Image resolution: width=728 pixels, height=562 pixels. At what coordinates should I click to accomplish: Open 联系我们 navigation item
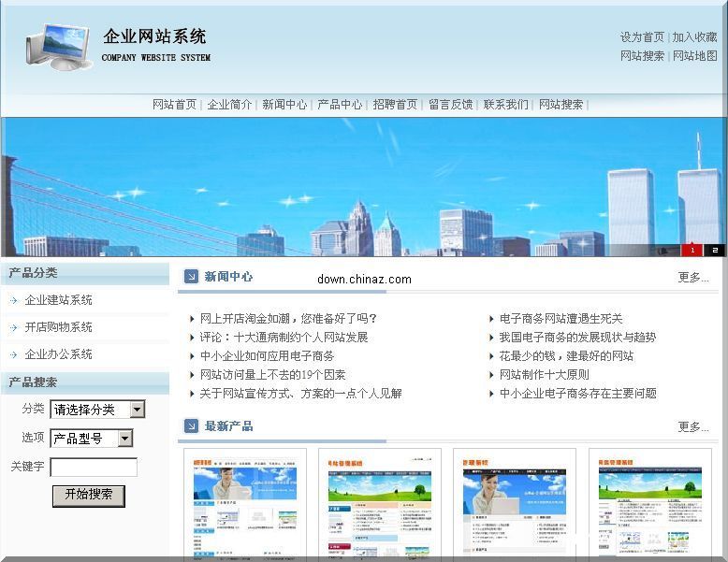(505, 105)
